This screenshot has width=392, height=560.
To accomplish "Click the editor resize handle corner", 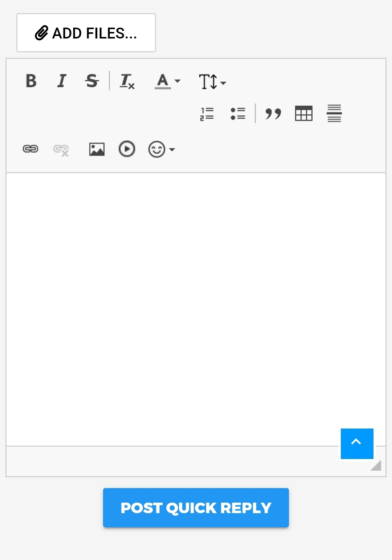I will tap(376, 465).
